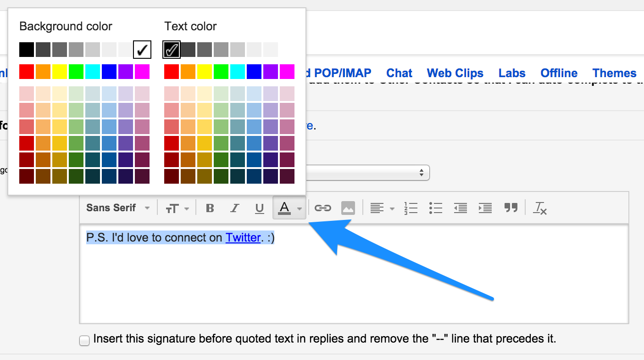Switch to the Labs settings tab
This screenshot has height=360, width=644.
click(x=512, y=73)
